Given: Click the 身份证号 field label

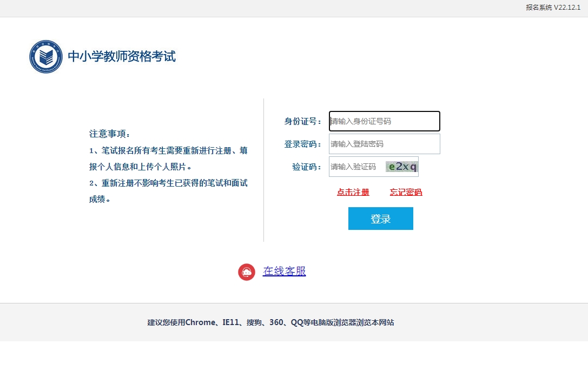Looking at the screenshot, I should click(301, 121).
